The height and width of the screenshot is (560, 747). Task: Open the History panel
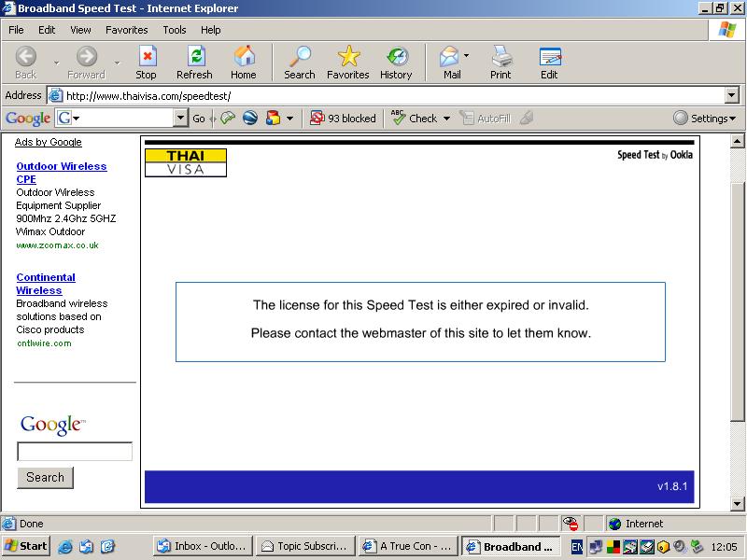coord(396,63)
